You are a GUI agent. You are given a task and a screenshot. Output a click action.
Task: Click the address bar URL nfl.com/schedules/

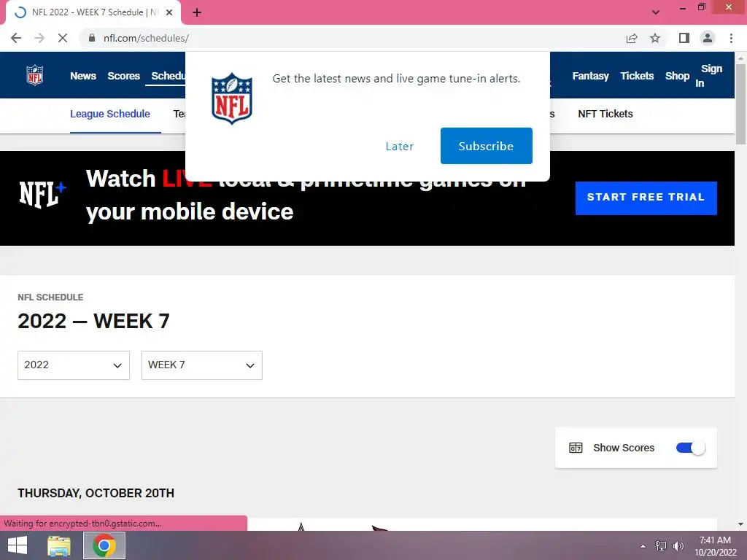(x=146, y=38)
